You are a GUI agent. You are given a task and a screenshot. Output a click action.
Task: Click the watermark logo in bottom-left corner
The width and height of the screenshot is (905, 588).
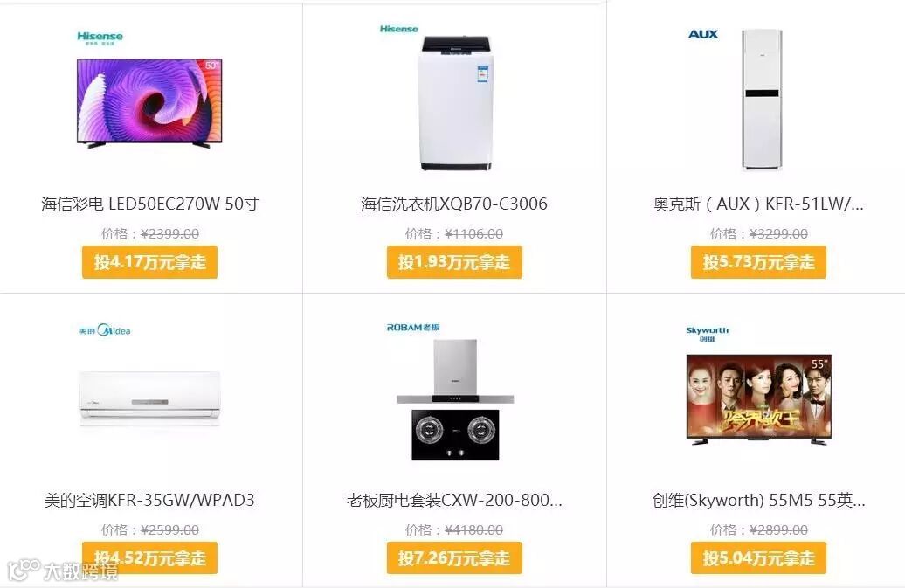[x=63, y=571]
